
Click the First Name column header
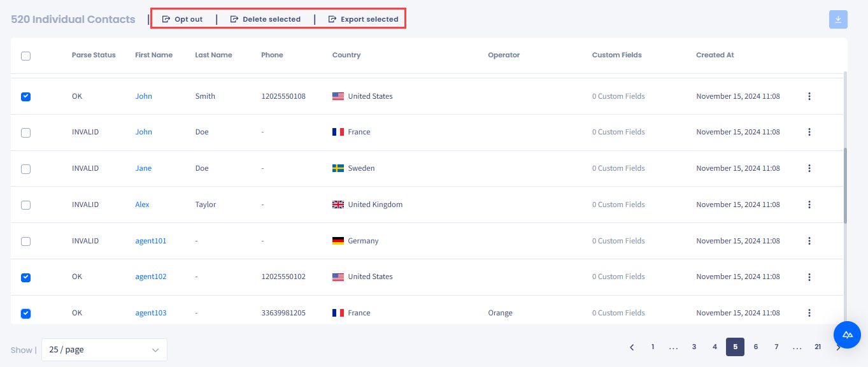click(x=154, y=55)
